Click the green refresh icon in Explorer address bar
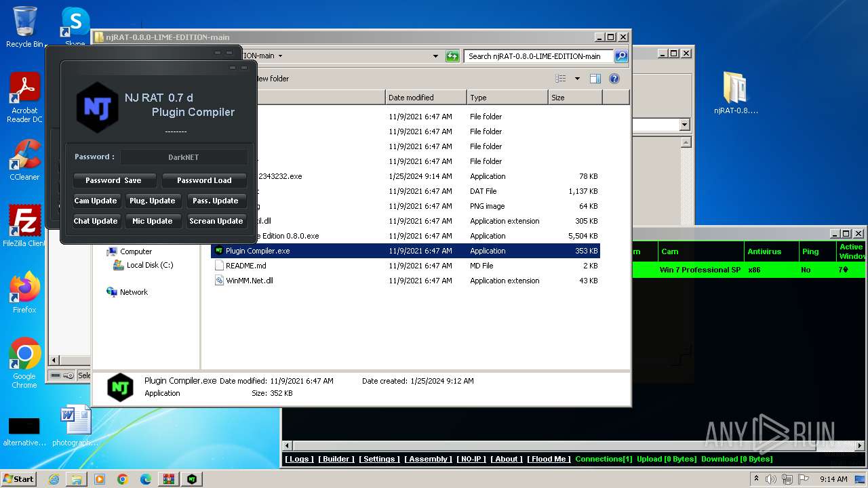Image resolution: width=868 pixels, height=488 pixels. click(452, 56)
